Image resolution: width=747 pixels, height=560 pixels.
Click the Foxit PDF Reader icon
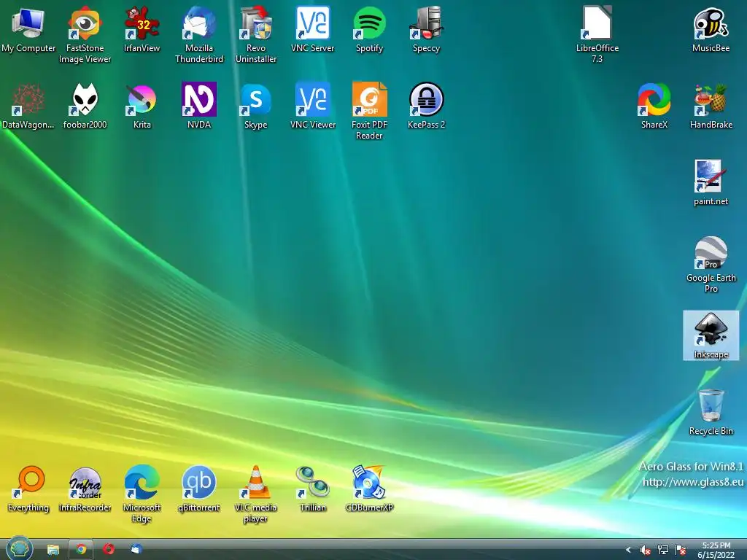point(369,111)
